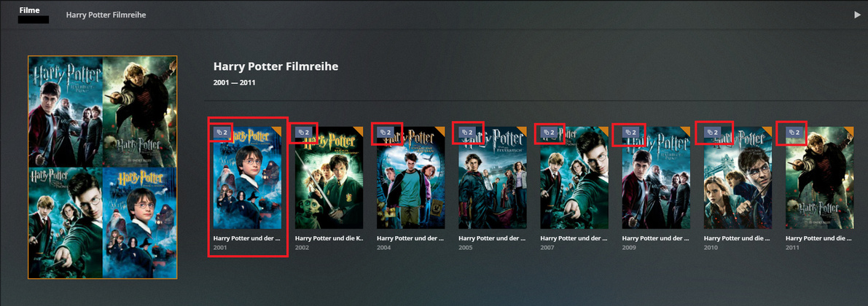
Task: Click the '2001 — 2011' year range text
Action: [234, 83]
